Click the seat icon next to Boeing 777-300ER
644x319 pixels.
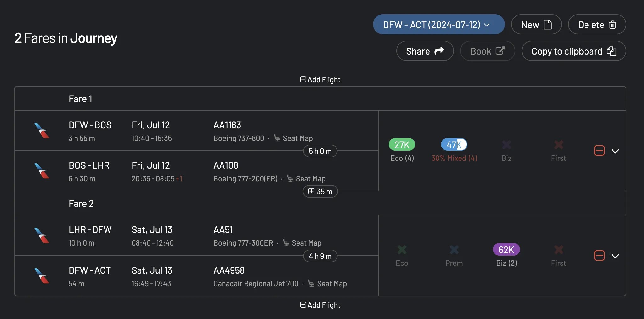pyautogui.click(x=286, y=243)
